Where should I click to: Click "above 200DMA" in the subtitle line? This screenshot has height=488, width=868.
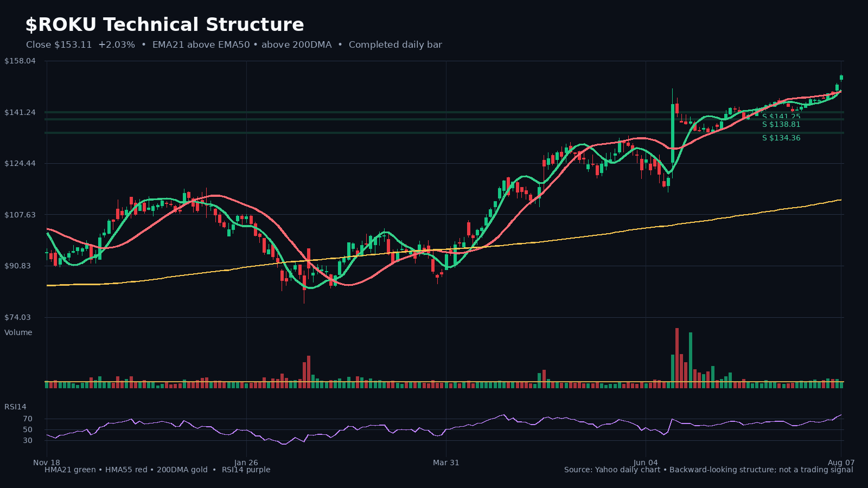pyautogui.click(x=297, y=45)
